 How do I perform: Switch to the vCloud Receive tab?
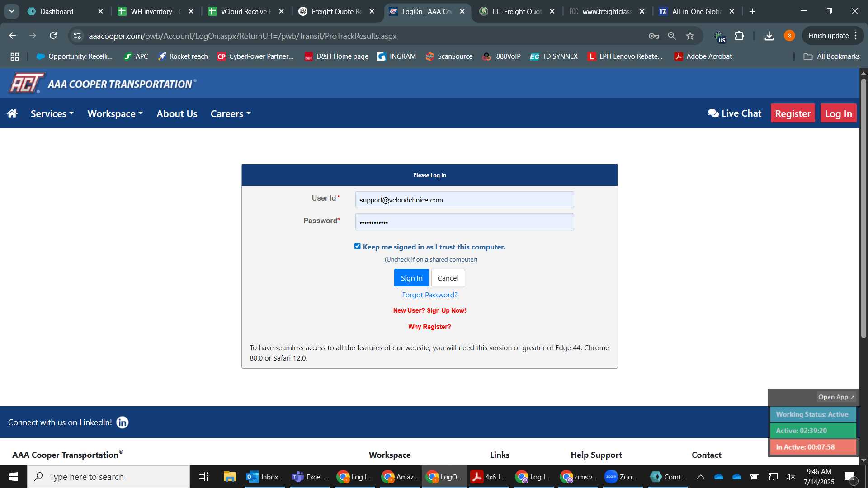[x=246, y=11]
